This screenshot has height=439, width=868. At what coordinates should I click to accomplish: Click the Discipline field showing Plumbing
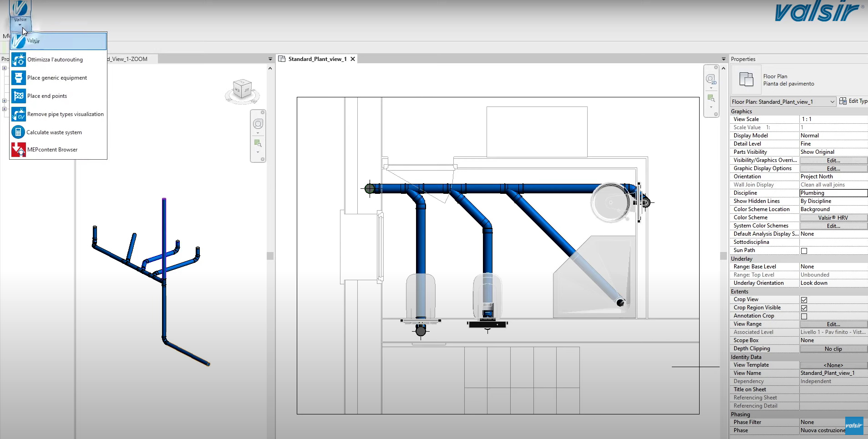click(x=833, y=193)
